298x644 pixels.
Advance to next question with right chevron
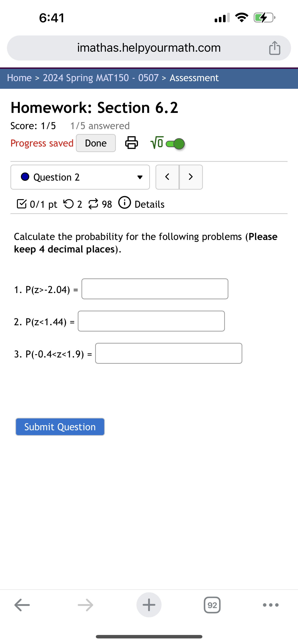pos(191,177)
